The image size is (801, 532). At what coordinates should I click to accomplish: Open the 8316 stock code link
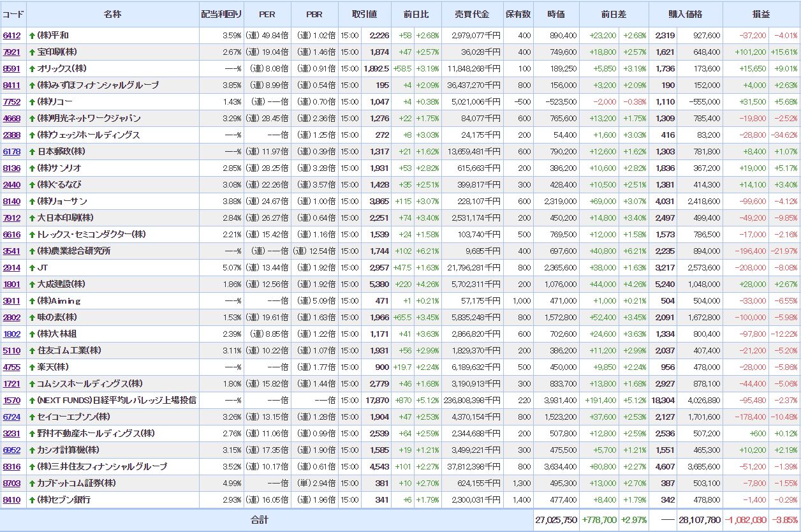pos(11,467)
